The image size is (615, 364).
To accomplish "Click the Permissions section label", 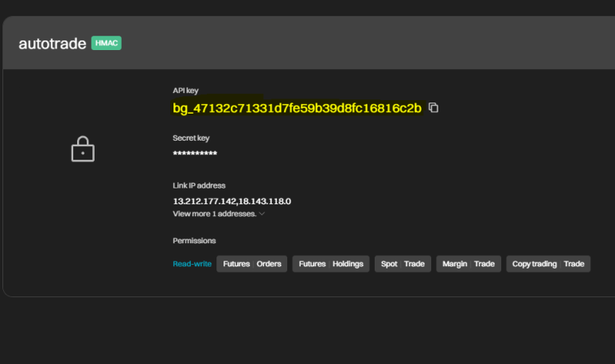I will pyautogui.click(x=194, y=241).
